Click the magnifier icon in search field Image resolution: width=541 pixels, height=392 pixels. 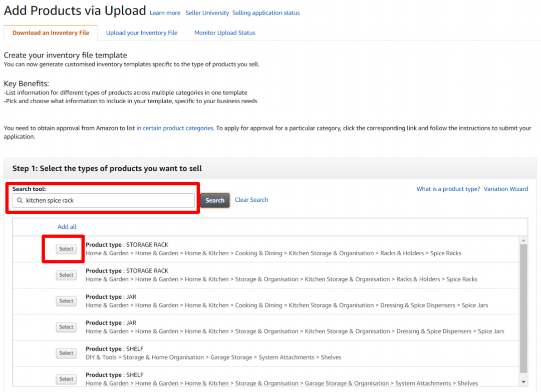point(20,200)
